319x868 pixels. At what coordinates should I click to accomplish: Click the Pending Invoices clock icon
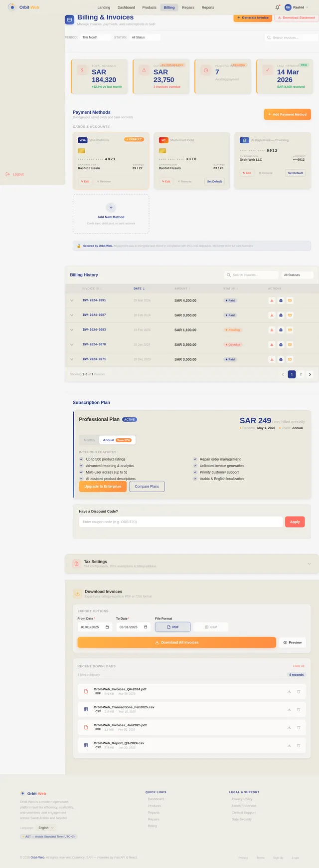[206, 70]
